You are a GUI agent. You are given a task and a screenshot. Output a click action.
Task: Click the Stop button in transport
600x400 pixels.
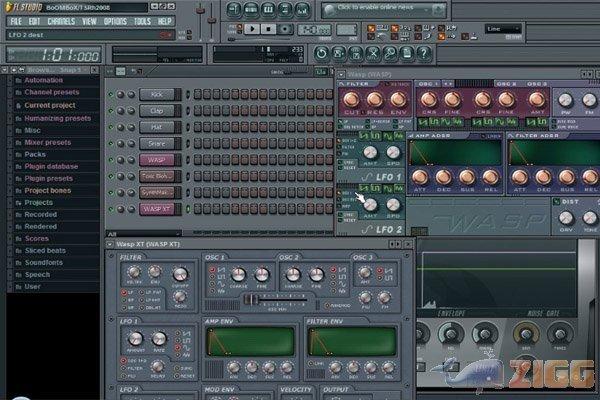point(268,29)
